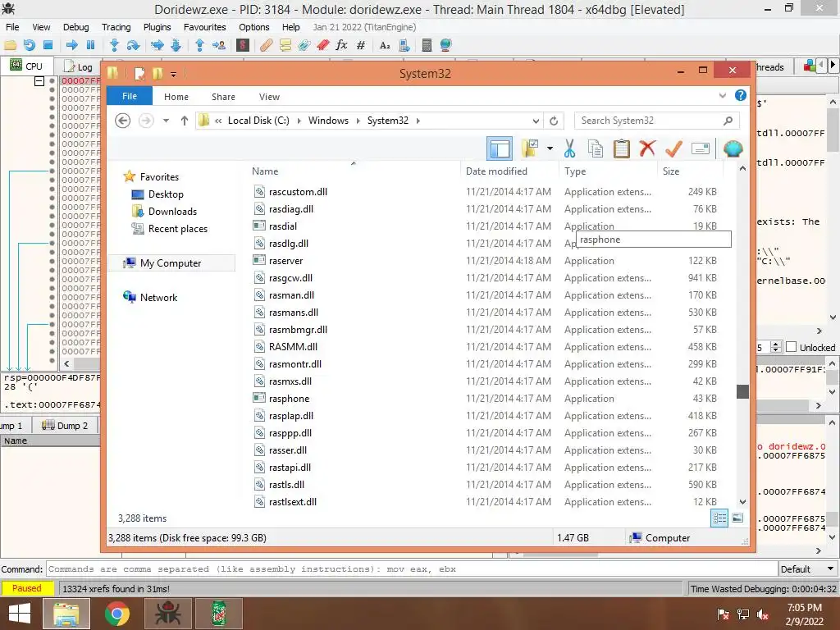Open the x64dbg Plugins menu
Viewport: 840px width, 630px height.
(x=157, y=27)
